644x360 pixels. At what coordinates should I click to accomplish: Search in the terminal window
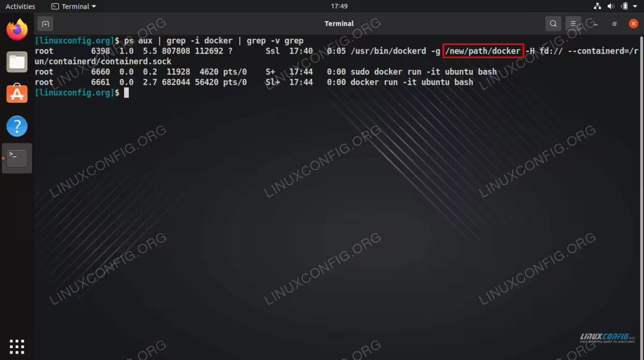(x=553, y=24)
